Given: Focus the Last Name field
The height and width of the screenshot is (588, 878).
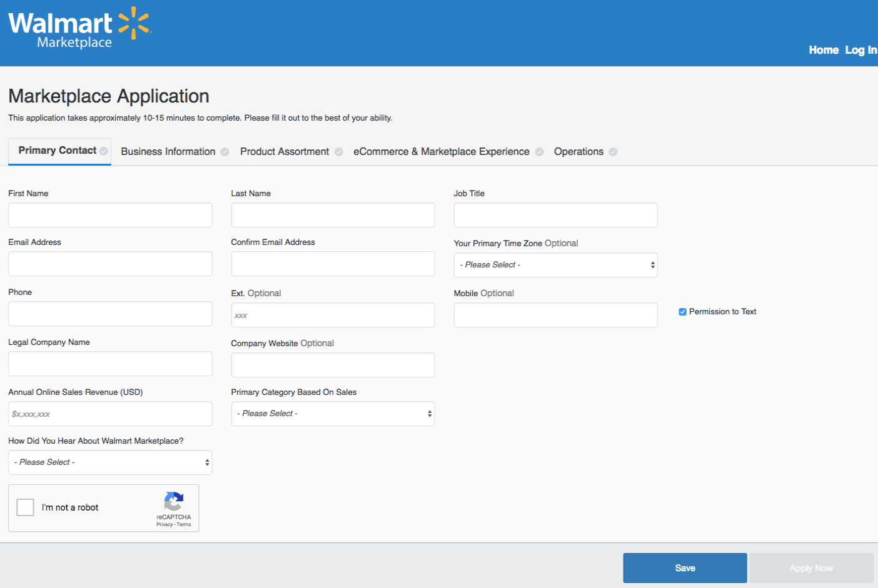Looking at the screenshot, I should (333, 215).
